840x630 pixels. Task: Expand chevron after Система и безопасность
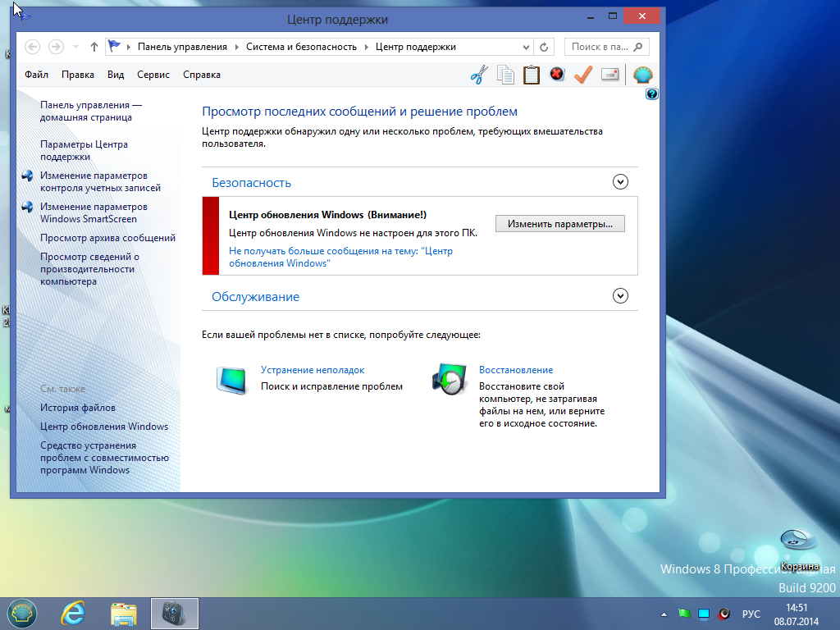coord(367,47)
